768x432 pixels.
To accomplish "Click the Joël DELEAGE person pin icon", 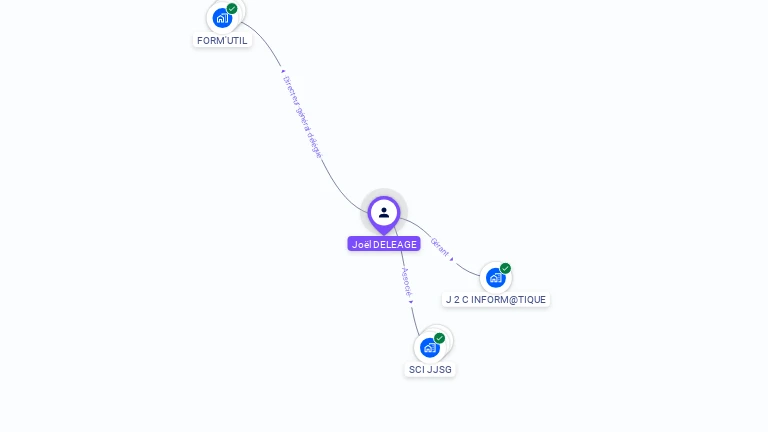I will tap(384, 215).
